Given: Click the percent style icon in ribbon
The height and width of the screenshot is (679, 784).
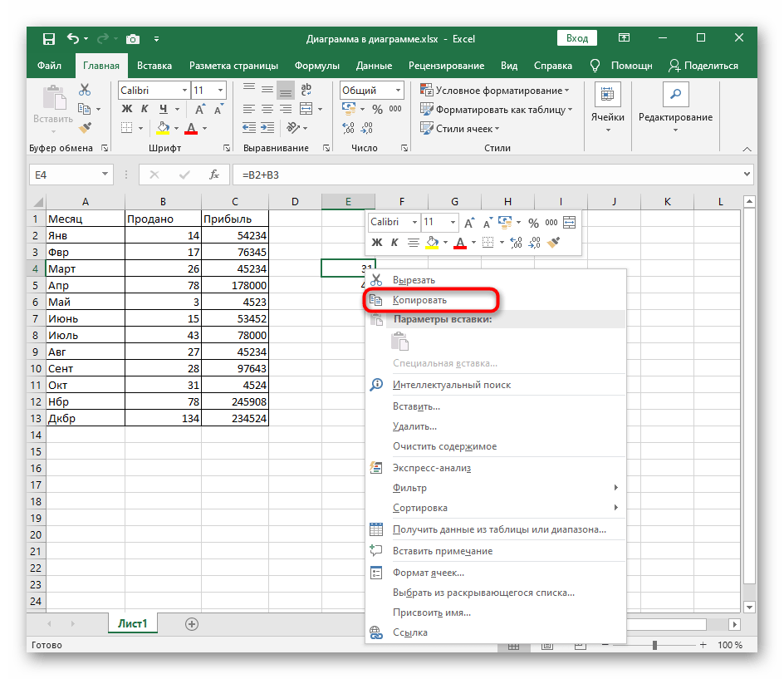Looking at the screenshot, I should [377, 110].
